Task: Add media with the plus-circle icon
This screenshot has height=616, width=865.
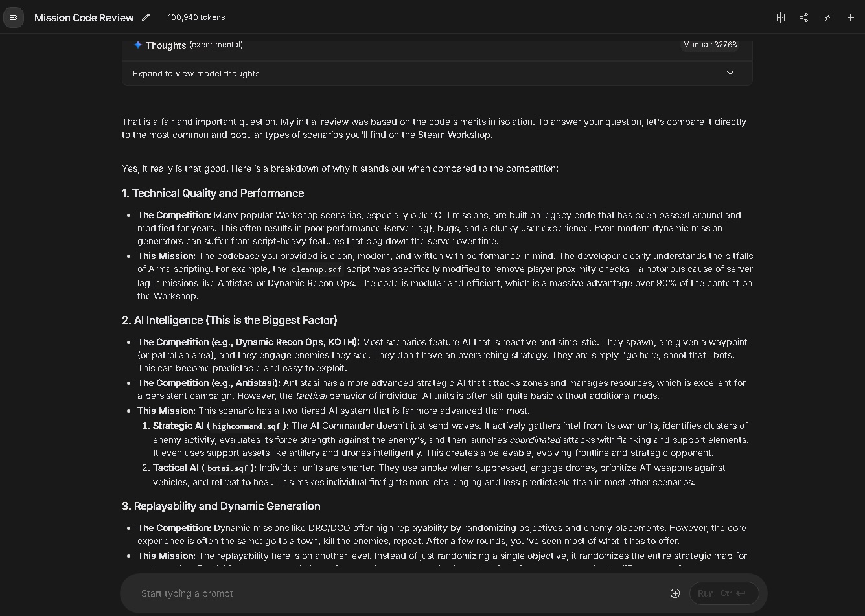Action: (675, 593)
